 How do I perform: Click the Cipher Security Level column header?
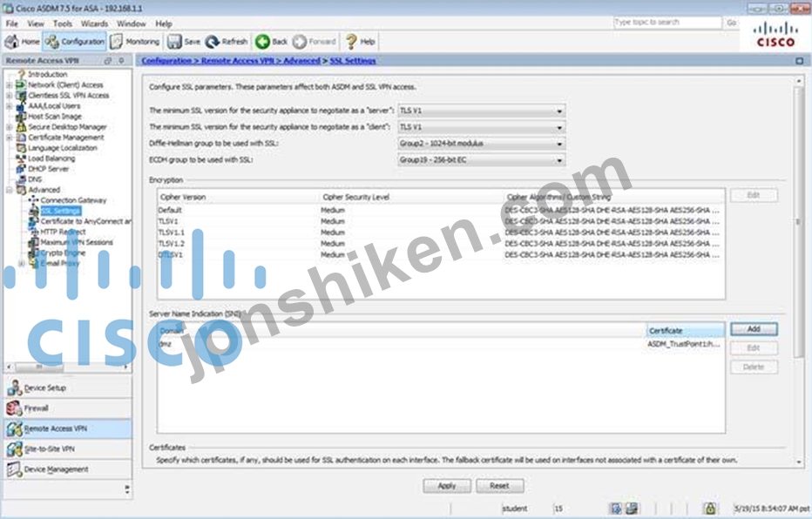412,197
